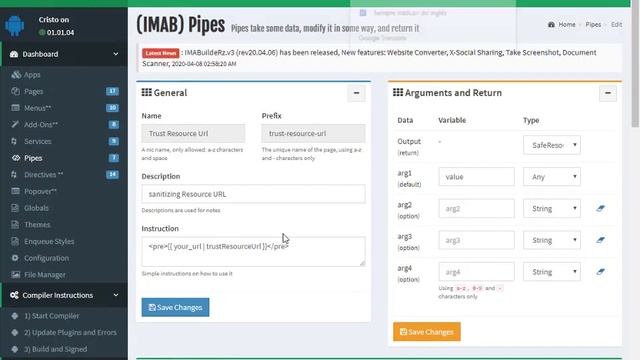Select Start Compiler step in sidebar

click(x=51, y=316)
